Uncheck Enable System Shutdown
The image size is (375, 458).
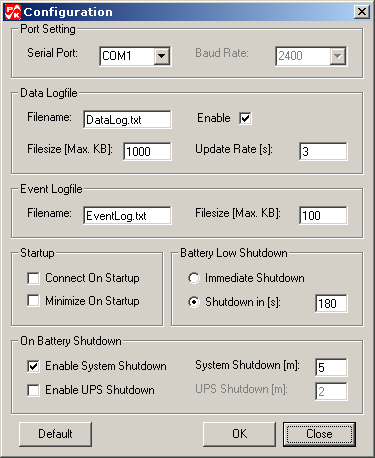(x=33, y=366)
